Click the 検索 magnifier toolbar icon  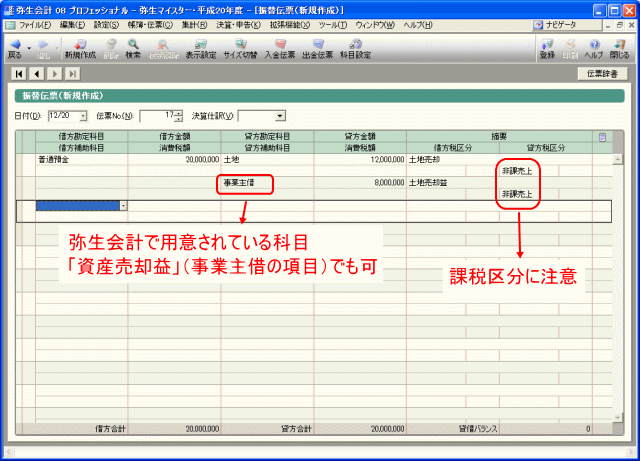133,48
